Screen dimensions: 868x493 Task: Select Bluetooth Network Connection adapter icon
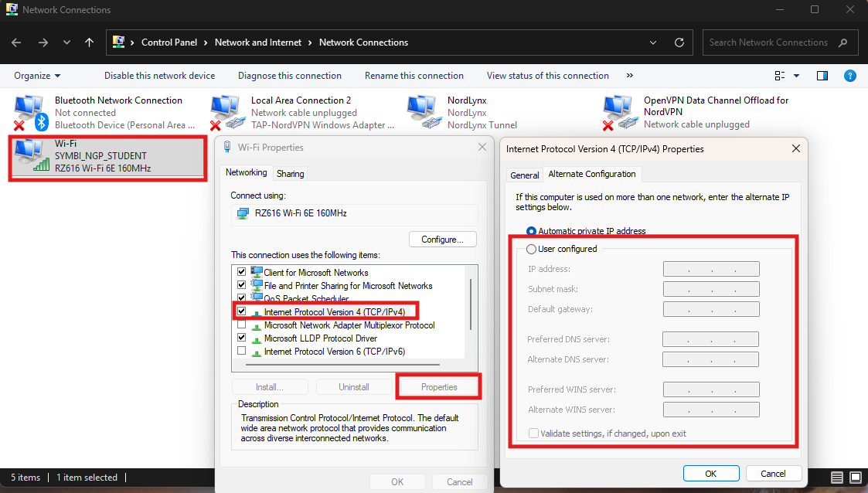pyautogui.click(x=29, y=112)
